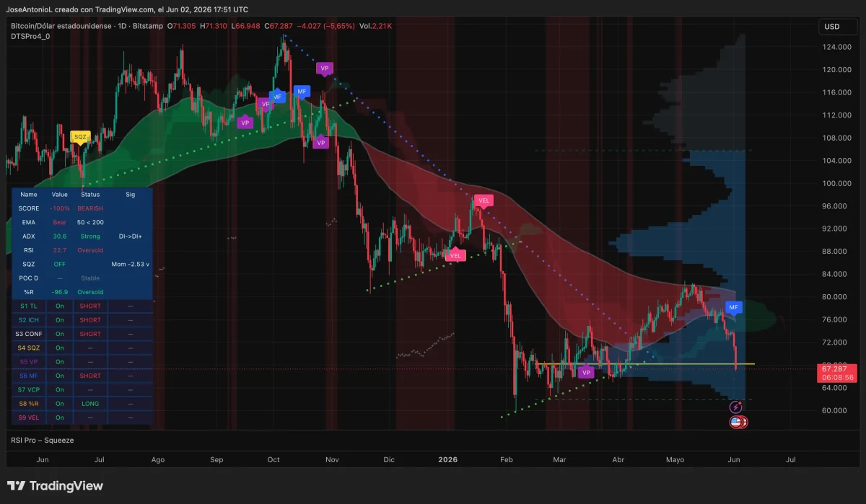
Task: Click the S9 VEL row name
Action: (x=29, y=417)
